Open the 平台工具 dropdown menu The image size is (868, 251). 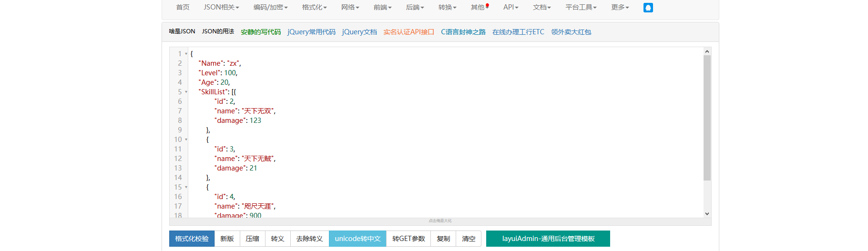click(581, 7)
